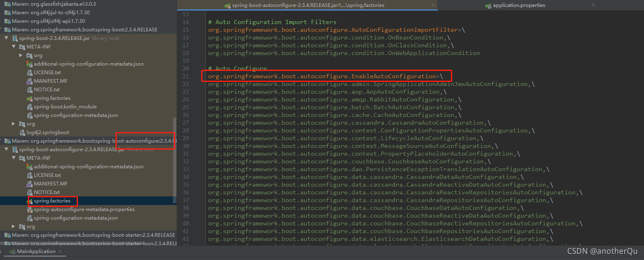Click the AutoConfigurationImportFilter property line
Viewport: 644px width, 260px height.
pos(336,30)
